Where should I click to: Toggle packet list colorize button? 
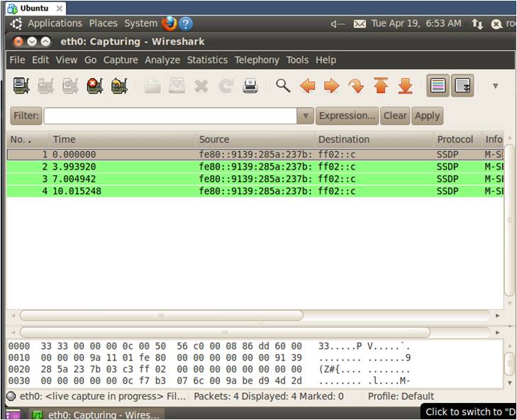[x=438, y=85]
